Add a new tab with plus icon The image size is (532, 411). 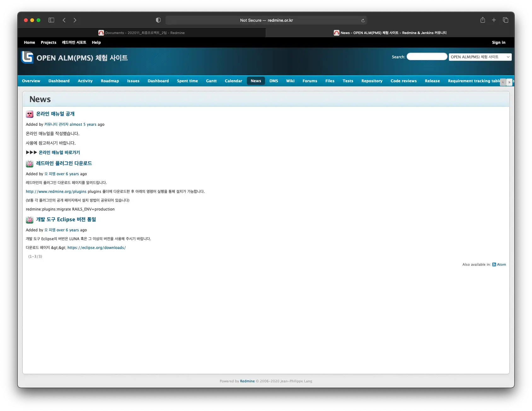494,20
